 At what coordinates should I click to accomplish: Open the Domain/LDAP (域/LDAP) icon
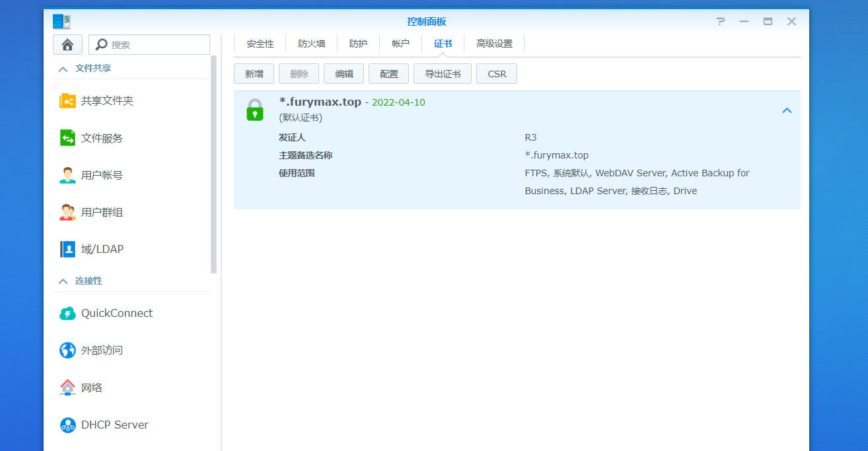(x=67, y=249)
